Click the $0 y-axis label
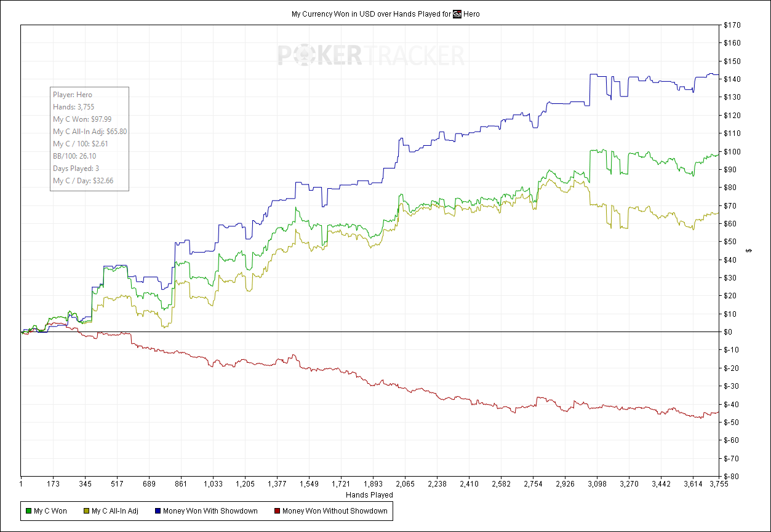 (728, 332)
